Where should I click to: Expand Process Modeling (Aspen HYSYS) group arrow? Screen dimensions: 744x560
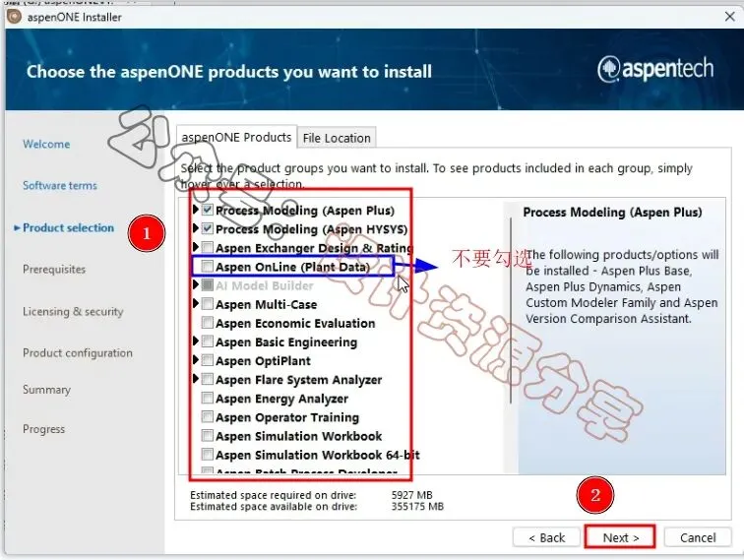coord(196,228)
